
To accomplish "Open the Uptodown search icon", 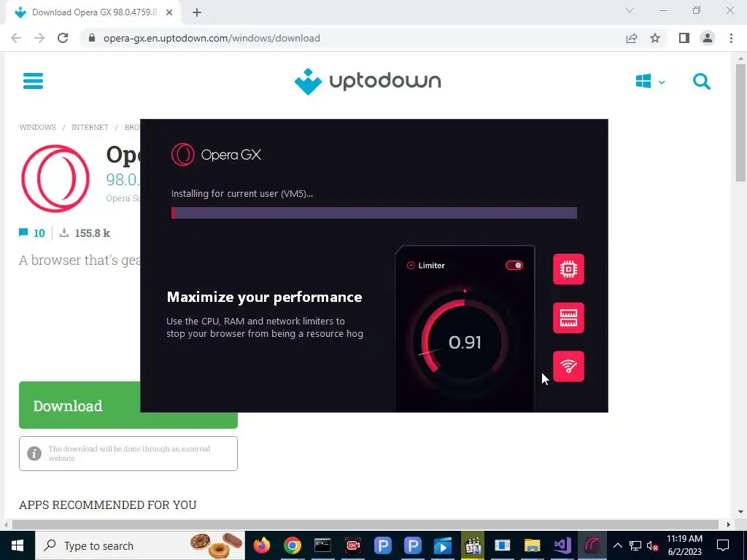I will pos(701,82).
